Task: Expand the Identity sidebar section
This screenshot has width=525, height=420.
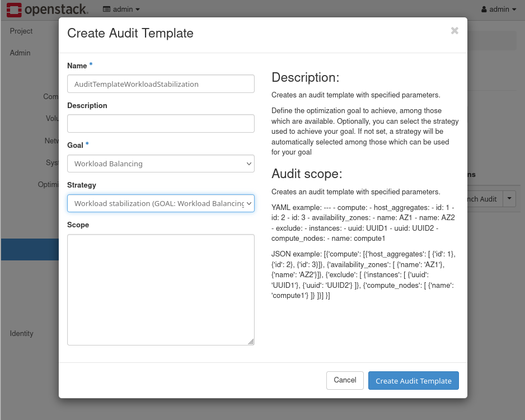Action: pos(21,334)
